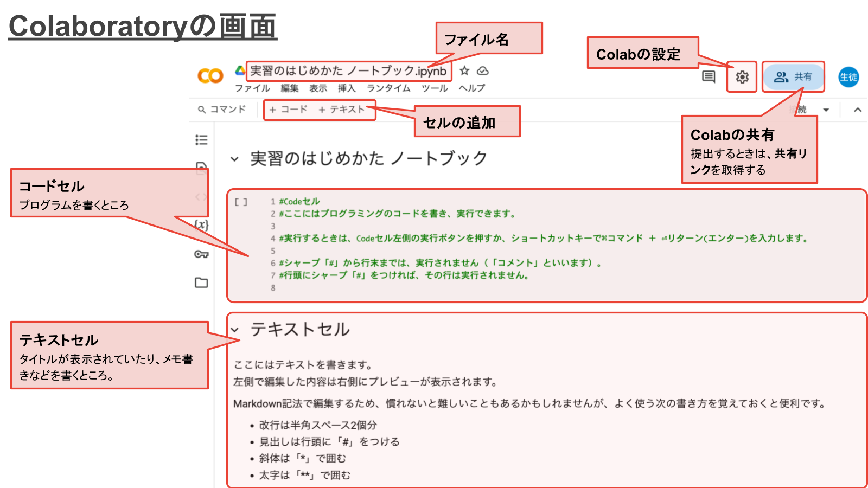Image resolution: width=868 pixels, height=488 pixels.
Task: Open the Files folder icon in sidebar
Action: click(201, 282)
